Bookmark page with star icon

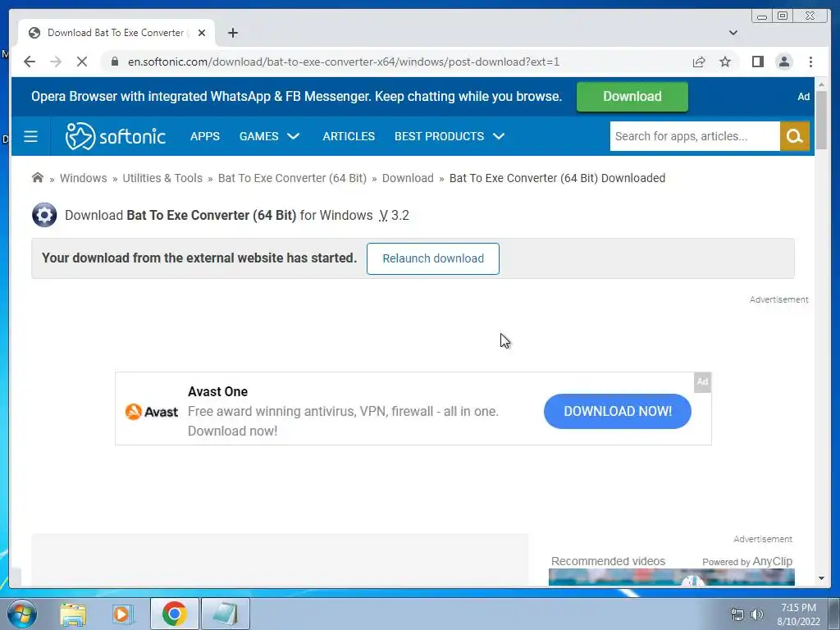(x=725, y=62)
